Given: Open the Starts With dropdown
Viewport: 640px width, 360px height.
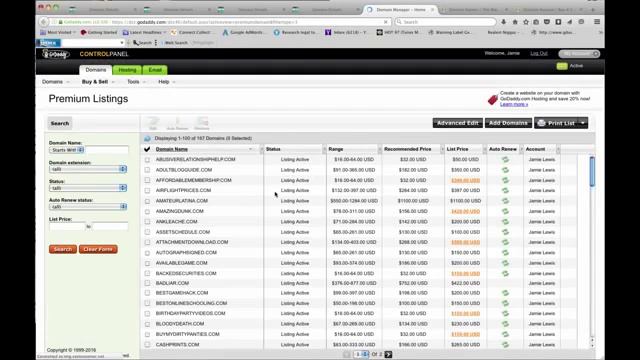Looking at the screenshot, I should 67,150.
